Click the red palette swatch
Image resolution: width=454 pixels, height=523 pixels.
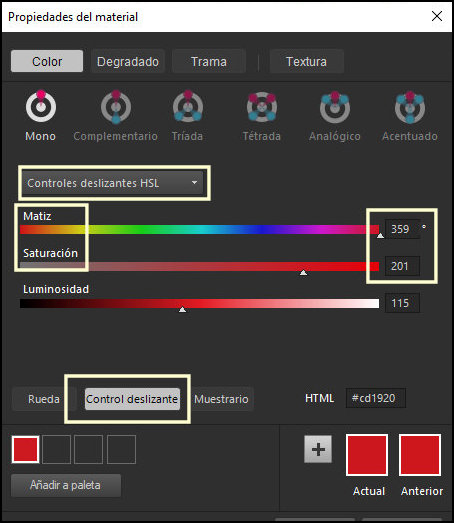25,449
